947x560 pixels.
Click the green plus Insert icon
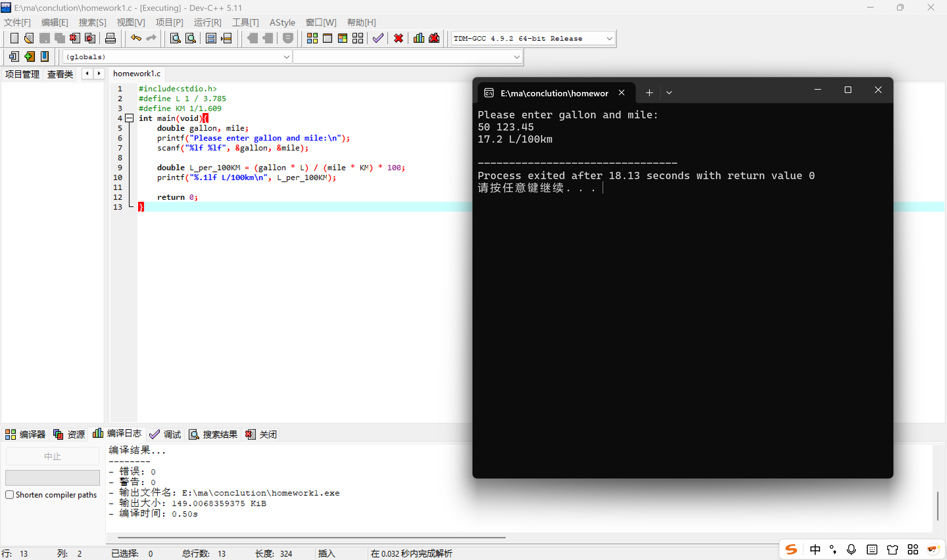click(x=29, y=57)
